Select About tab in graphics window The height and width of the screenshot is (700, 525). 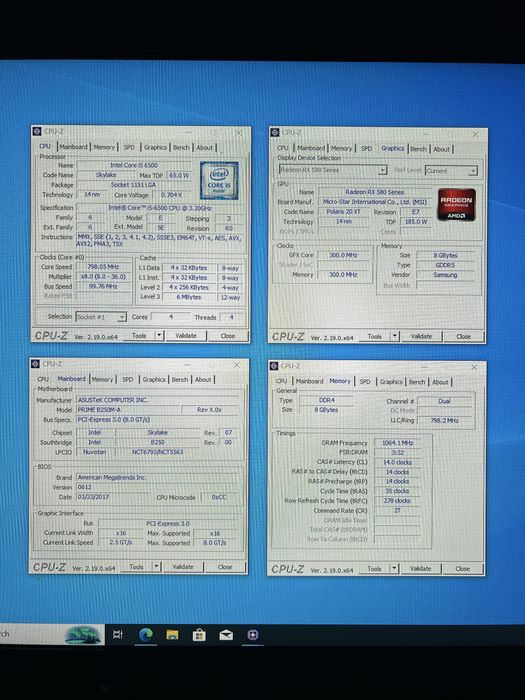point(442,149)
